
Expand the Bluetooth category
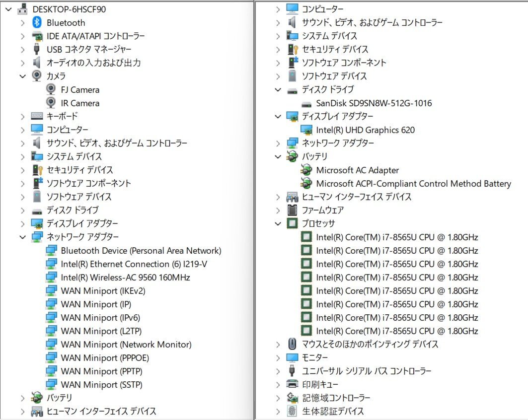[x=22, y=23]
